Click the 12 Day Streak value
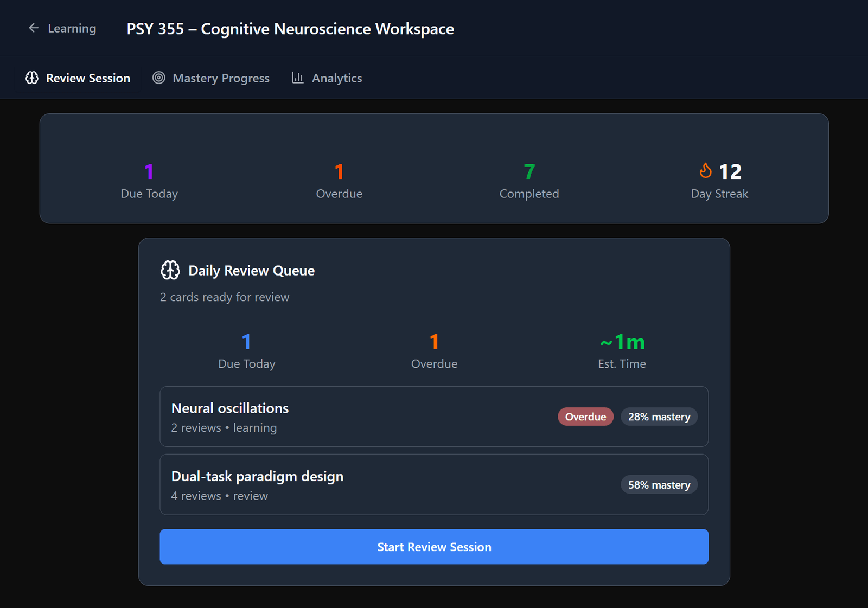868x608 pixels. [x=730, y=171]
